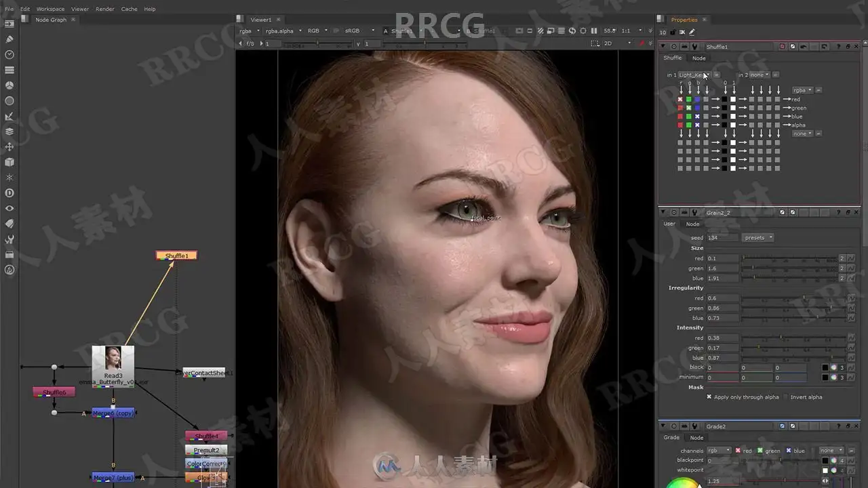Open the in 2 none layer dropdown

pos(759,75)
